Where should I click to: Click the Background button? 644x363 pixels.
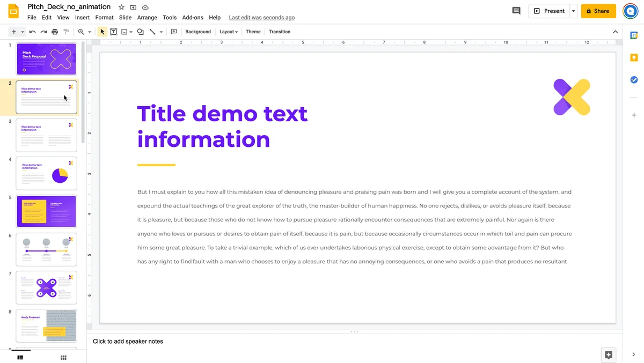point(198,32)
